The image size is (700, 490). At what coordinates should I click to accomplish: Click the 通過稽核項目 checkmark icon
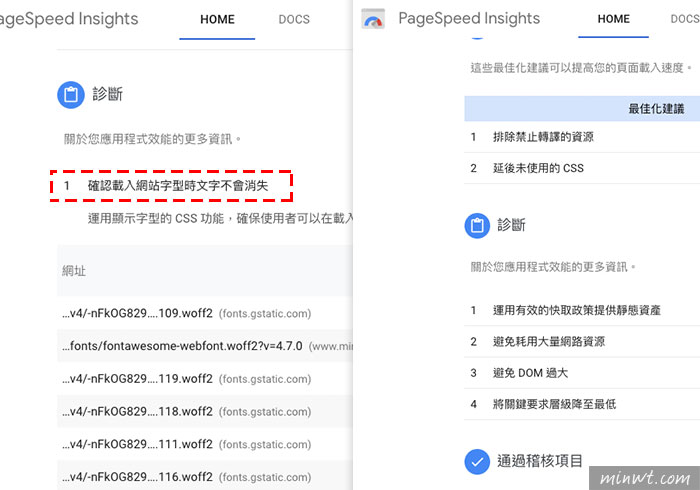(477, 461)
